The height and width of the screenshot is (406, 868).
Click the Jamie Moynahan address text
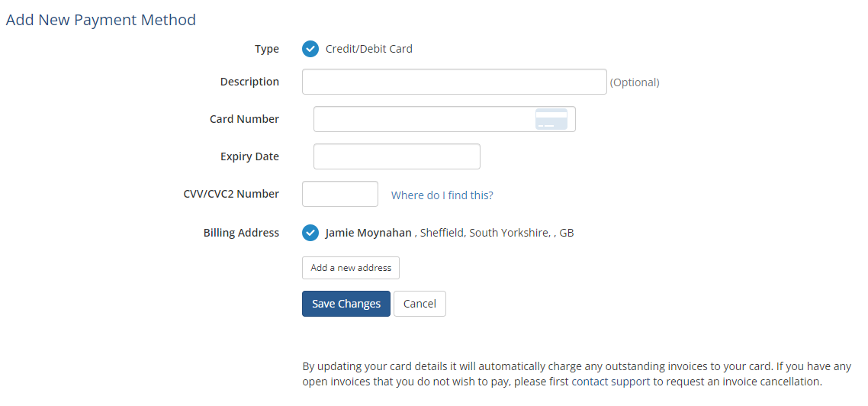click(449, 233)
